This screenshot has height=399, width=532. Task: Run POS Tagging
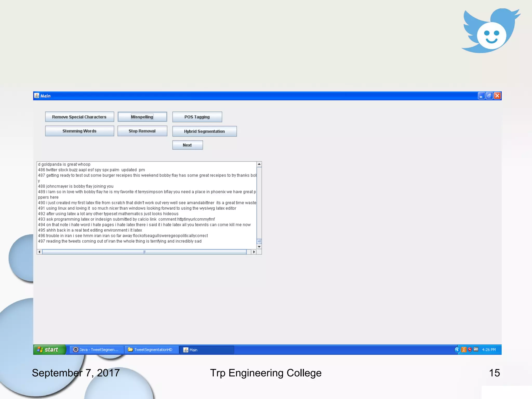[x=197, y=117]
